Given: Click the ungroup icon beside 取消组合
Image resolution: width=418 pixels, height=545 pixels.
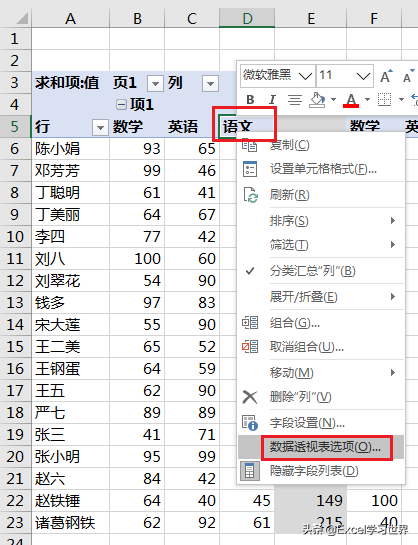Looking at the screenshot, I should (250, 347).
